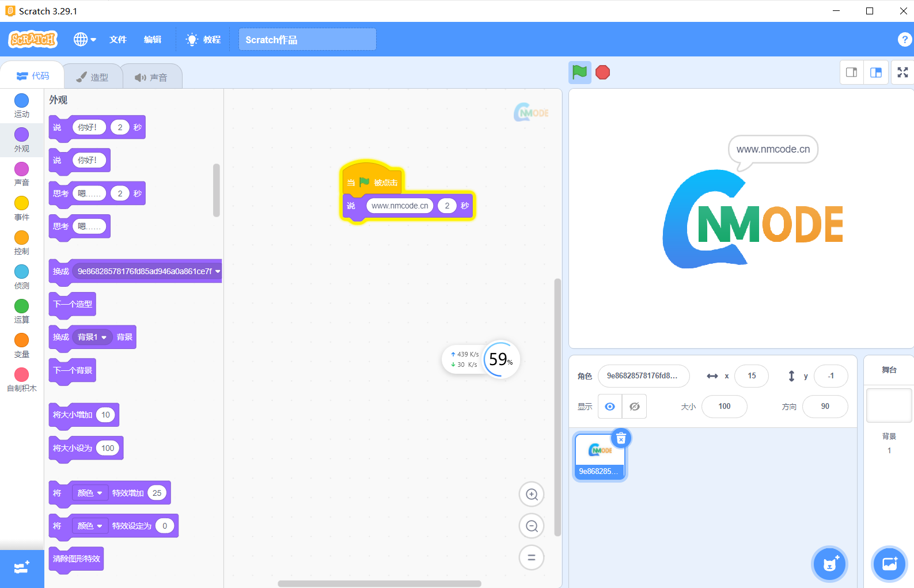Select the 控制 block category
This screenshot has width=914, height=588.
(x=22, y=242)
